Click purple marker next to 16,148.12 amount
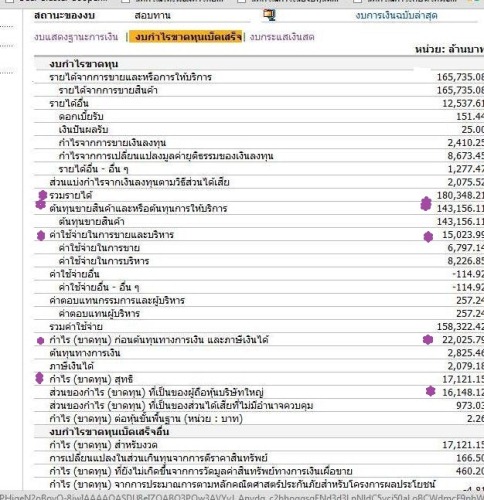 pos(430,391)
